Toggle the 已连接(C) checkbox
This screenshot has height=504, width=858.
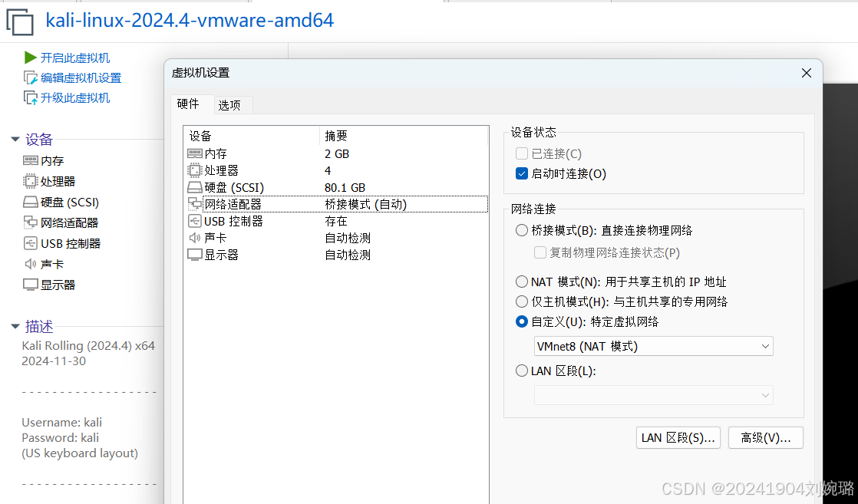click(521, 153)
